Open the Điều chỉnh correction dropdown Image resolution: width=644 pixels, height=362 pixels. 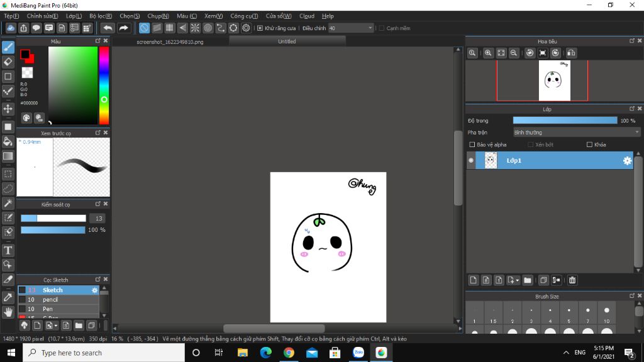tap(351, 28)
